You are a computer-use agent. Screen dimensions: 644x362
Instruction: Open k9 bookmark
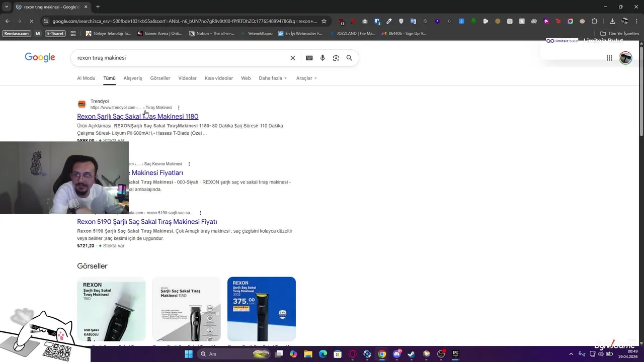click(x=38, y=34)
